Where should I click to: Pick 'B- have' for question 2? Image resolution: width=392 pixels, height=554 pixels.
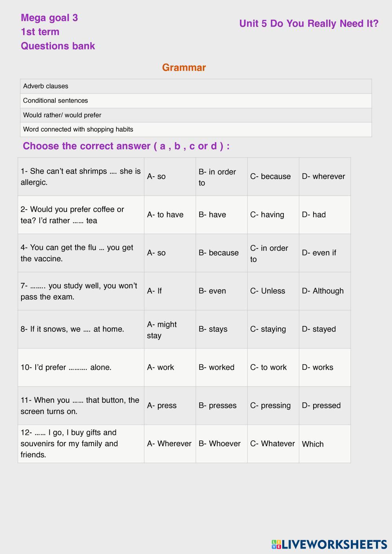pyautogui.click(x=212, y=215)
